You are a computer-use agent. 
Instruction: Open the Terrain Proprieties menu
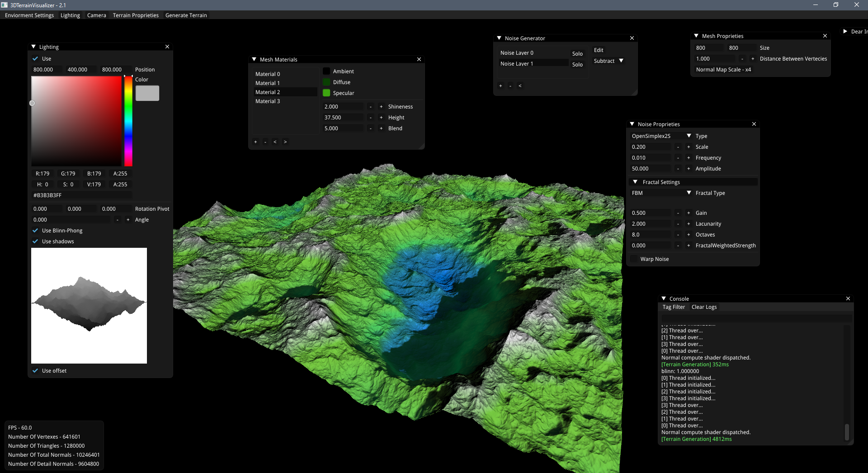tap(136, 15)
